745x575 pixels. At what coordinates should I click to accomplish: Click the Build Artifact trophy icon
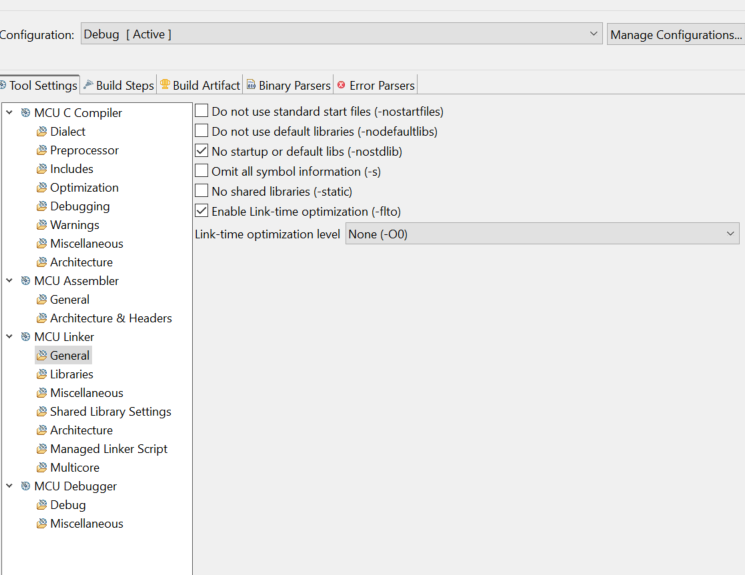(x=165, y=85)
